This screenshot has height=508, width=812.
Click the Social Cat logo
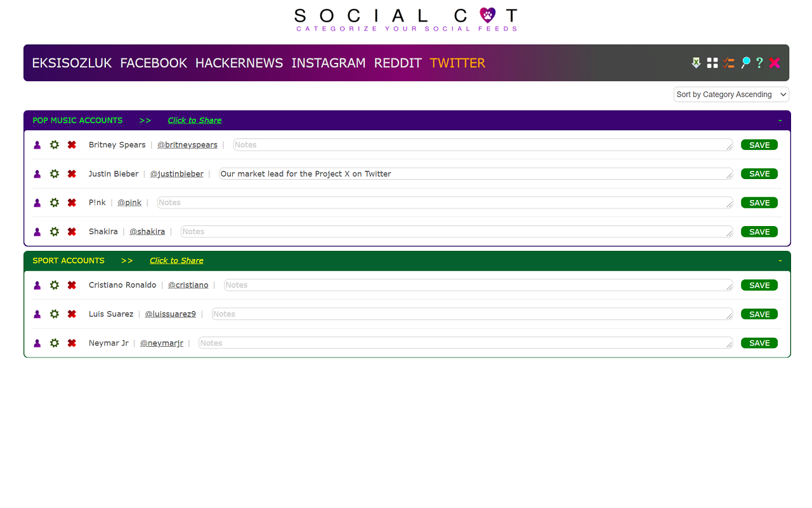click(406, 20)
